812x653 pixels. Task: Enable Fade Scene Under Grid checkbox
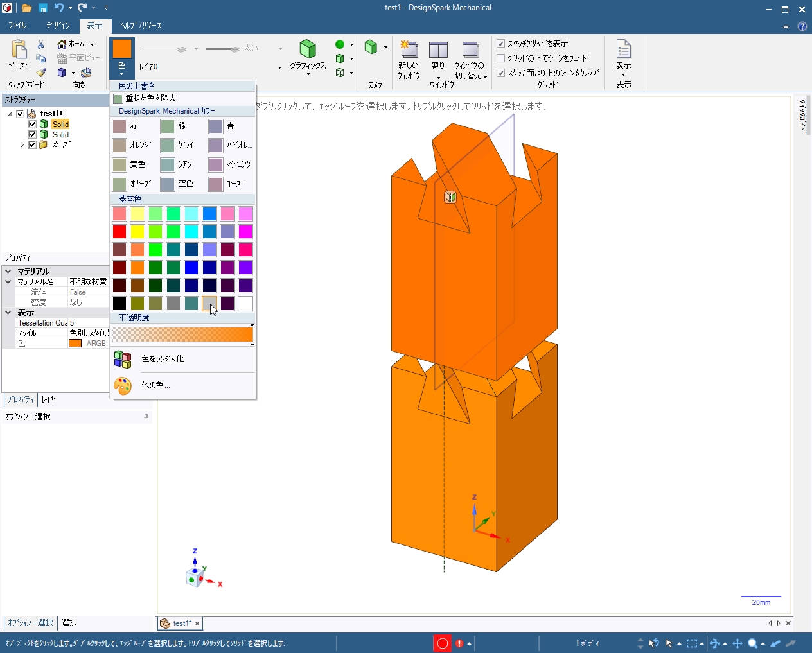pos(501,58)
